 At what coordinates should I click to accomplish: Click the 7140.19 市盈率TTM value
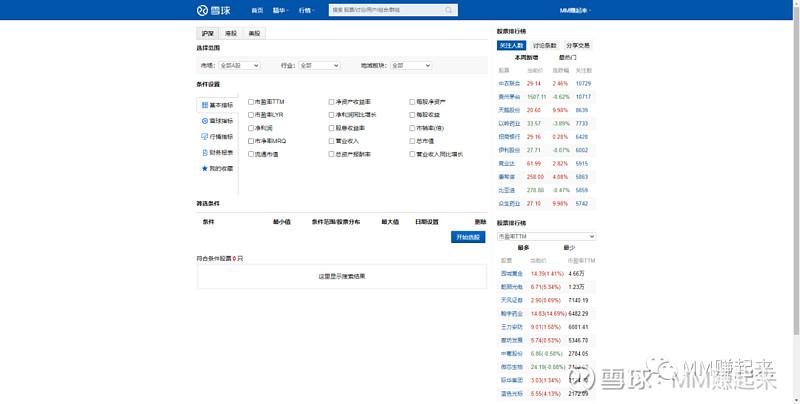coord(579,300)
